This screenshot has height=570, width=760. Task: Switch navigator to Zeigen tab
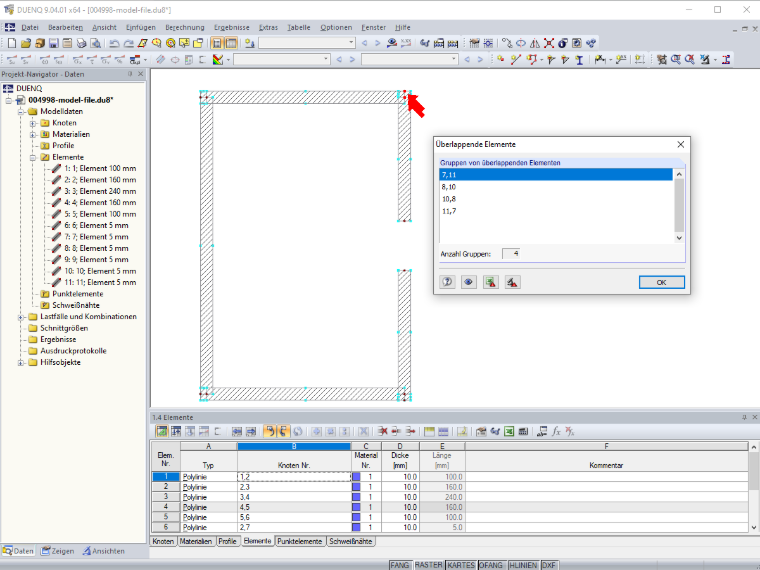click(x=58, y=551)
